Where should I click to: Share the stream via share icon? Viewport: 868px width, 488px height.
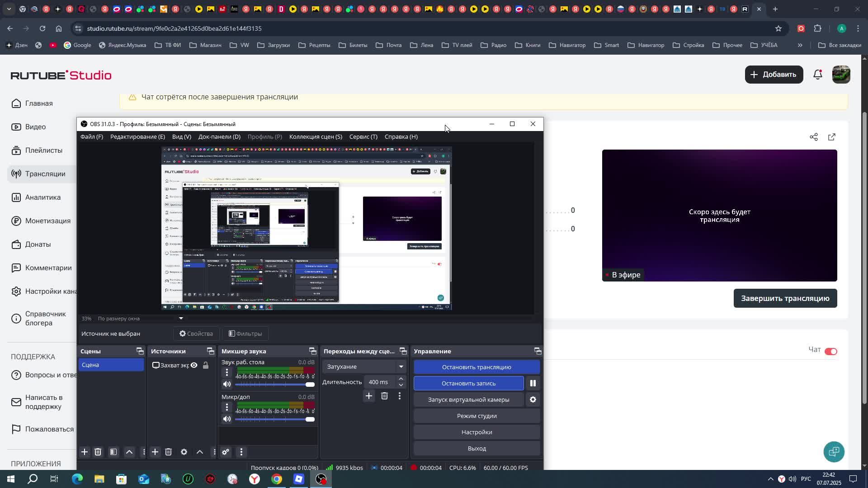click(814, 137)
